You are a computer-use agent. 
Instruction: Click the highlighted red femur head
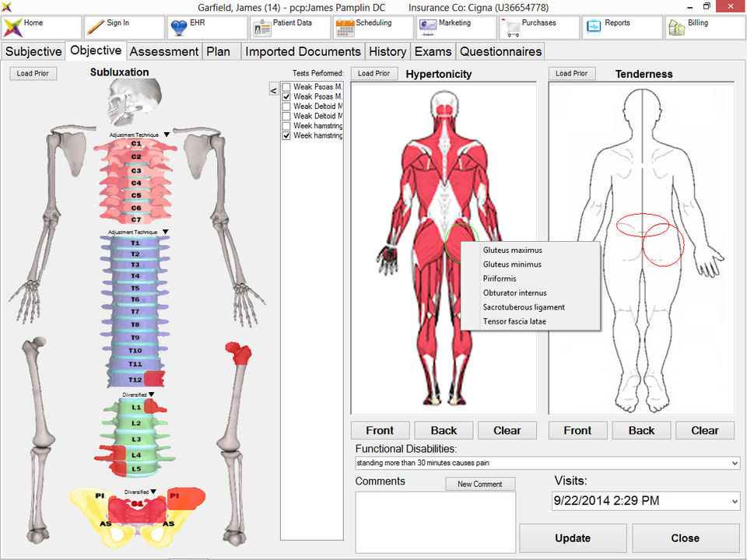239,353
